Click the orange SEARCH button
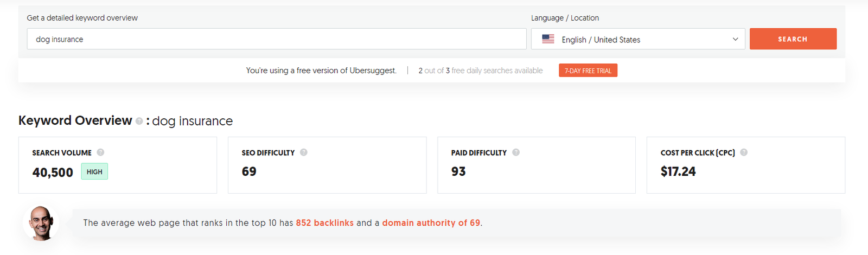The height and width of the screenshot is (255, 868). tap(793, 39)
